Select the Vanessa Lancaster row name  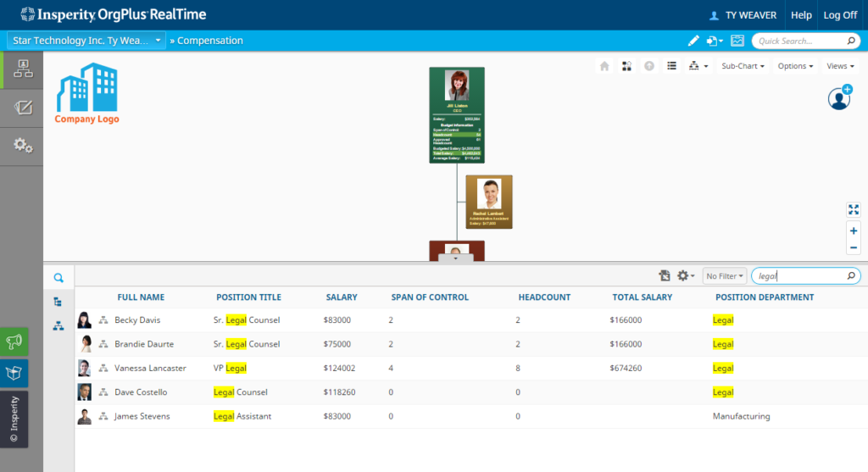tap(150, 369)
